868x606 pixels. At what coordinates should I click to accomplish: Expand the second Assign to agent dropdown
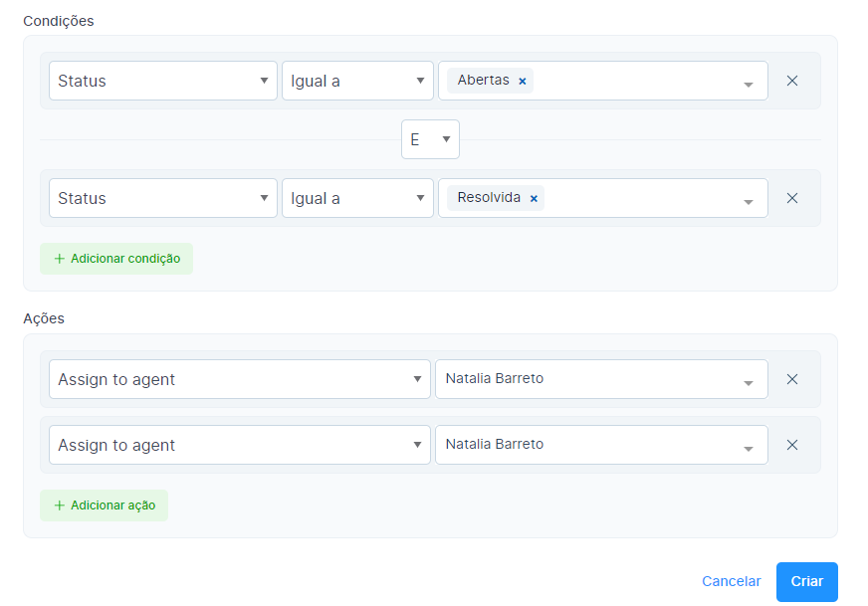(239, 445)
